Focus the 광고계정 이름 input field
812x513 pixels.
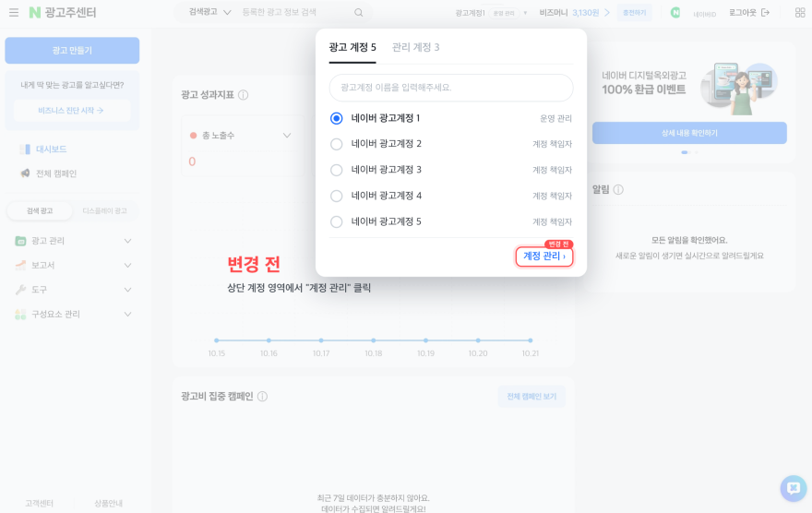pos(451,88)
